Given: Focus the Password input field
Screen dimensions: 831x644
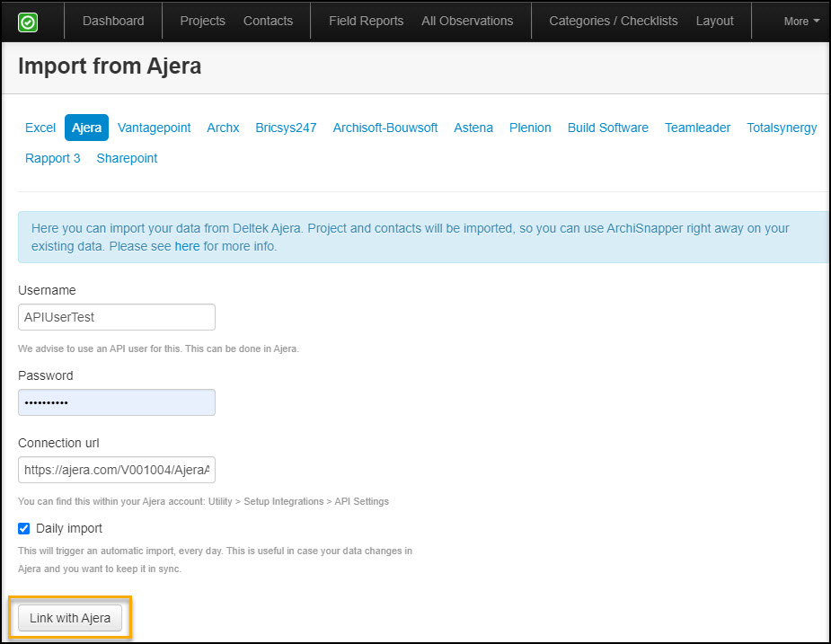Looking at the screenshot, I should tap(117, 402).
